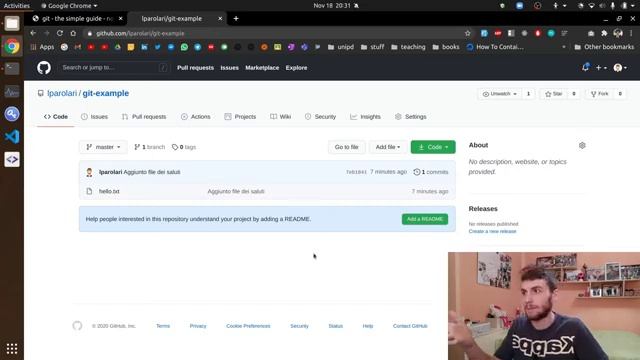Screen dimensions: 640x360
Task: Open Marketplace in top navigation
Action: coord(262,68)
